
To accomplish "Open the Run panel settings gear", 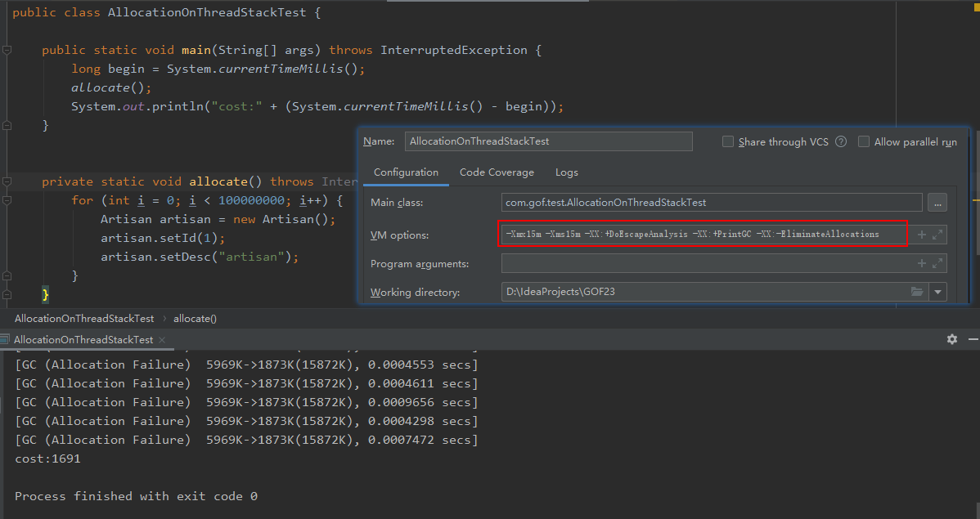I will tap(952, 339).
